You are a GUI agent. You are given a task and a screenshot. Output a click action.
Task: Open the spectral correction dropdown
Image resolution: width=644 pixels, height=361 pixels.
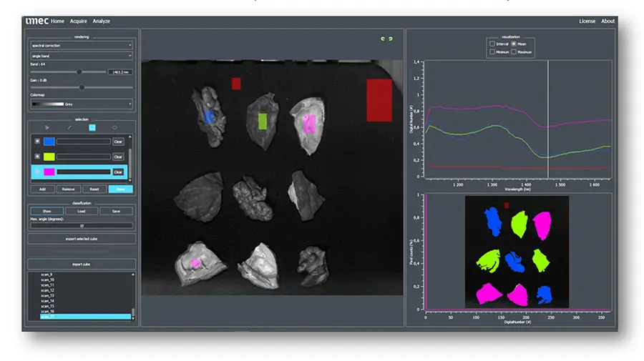click(81, 46)
